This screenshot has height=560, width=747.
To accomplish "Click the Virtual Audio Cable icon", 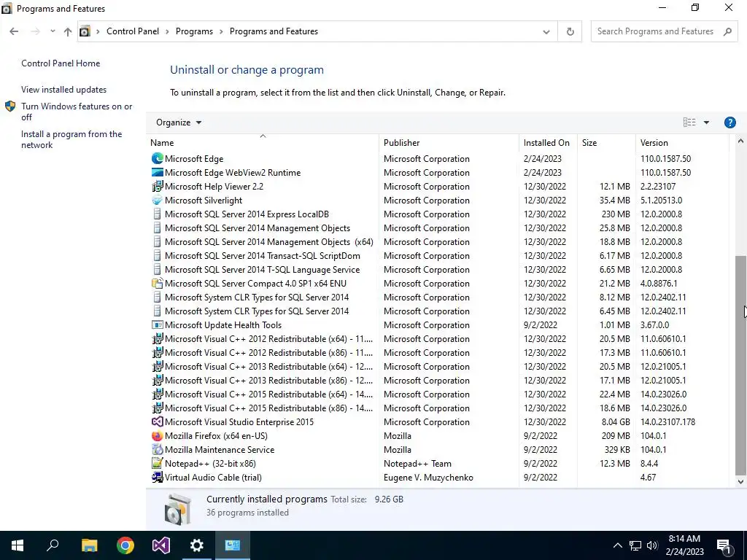I will [158, 477].
